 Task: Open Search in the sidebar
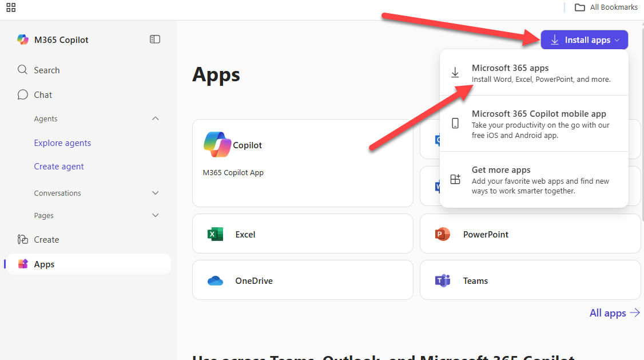(46, 70)
